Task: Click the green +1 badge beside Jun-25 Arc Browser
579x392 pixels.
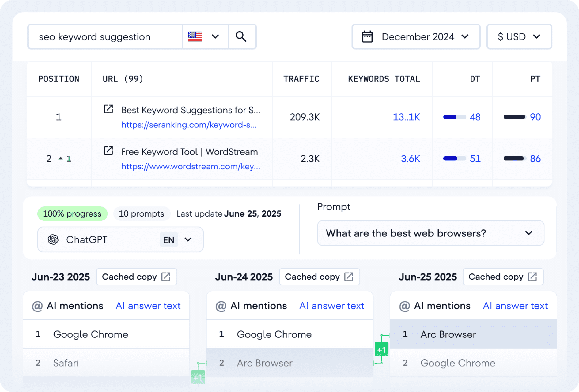Action: tap(381, 350)
